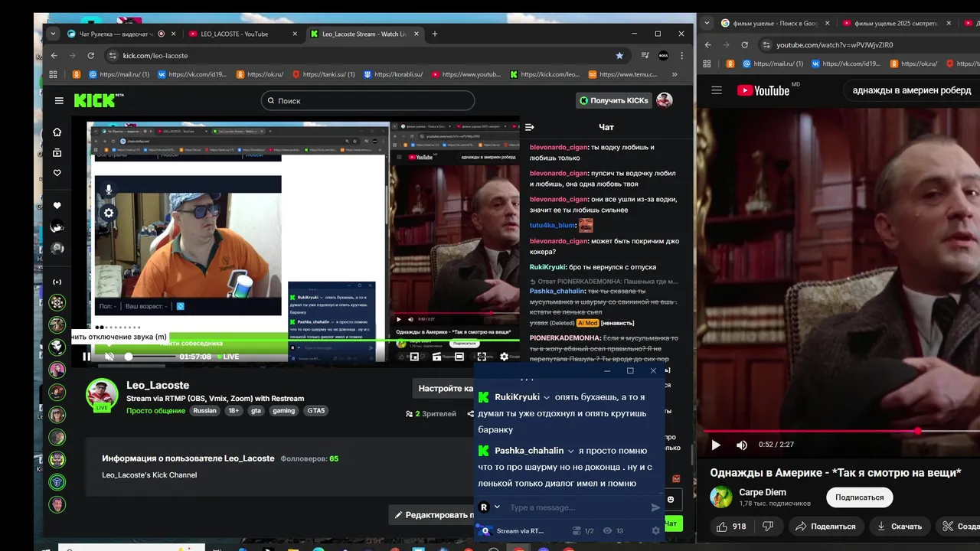Collapse the Kick chat panel

(530, 127)
